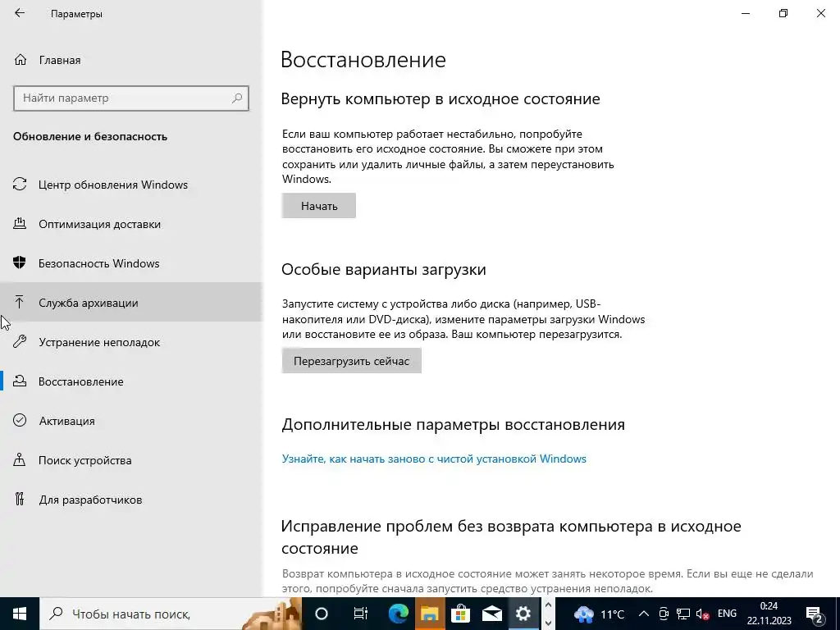This screenshot has height=630, width=840.
Task: Open Task View on taskbar
Action: [x=361, y=614]
